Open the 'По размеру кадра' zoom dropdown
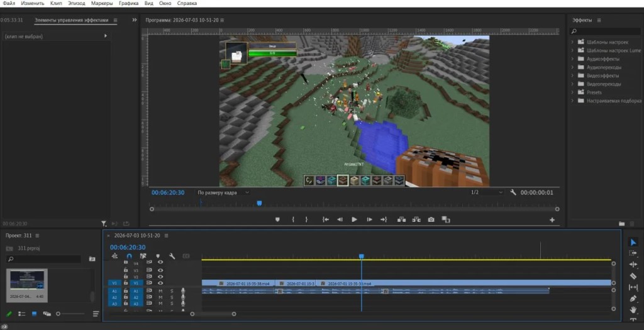The height and width of the screenshot is (330, 644). click(223, 192)
